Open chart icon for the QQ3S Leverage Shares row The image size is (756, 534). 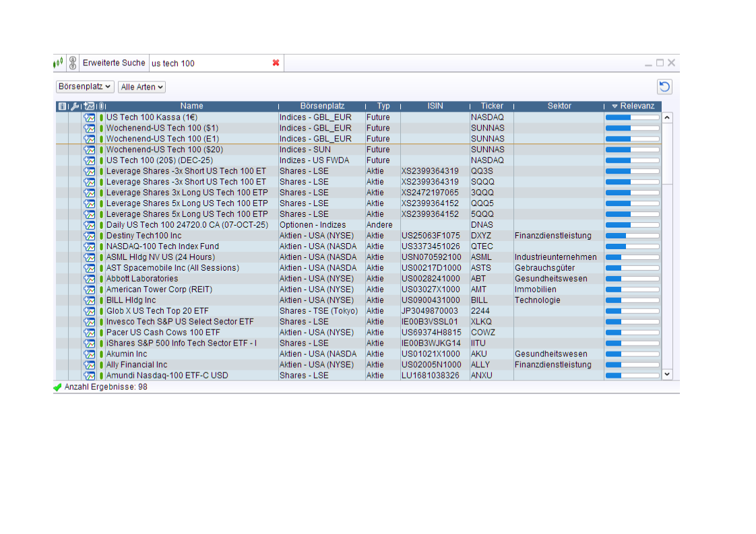coord(89,171)
